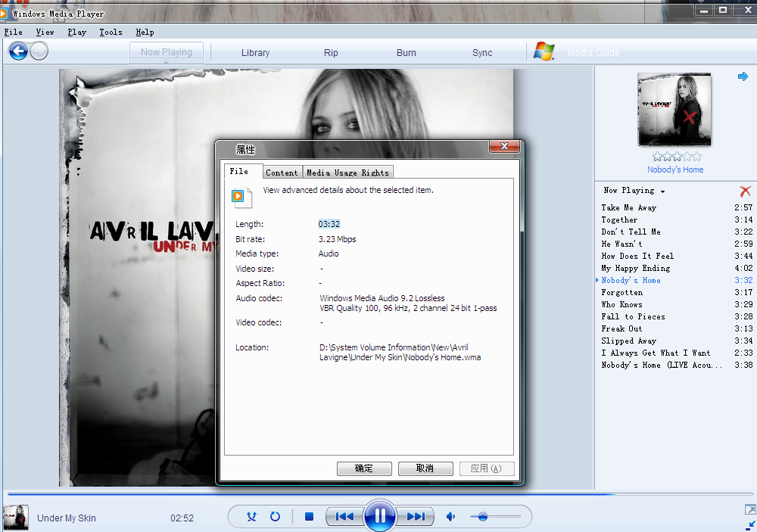Select I Always Get What I Want
Image resolution: width=757 pixels, height=532 pixels.
click(x=677, y=353)
